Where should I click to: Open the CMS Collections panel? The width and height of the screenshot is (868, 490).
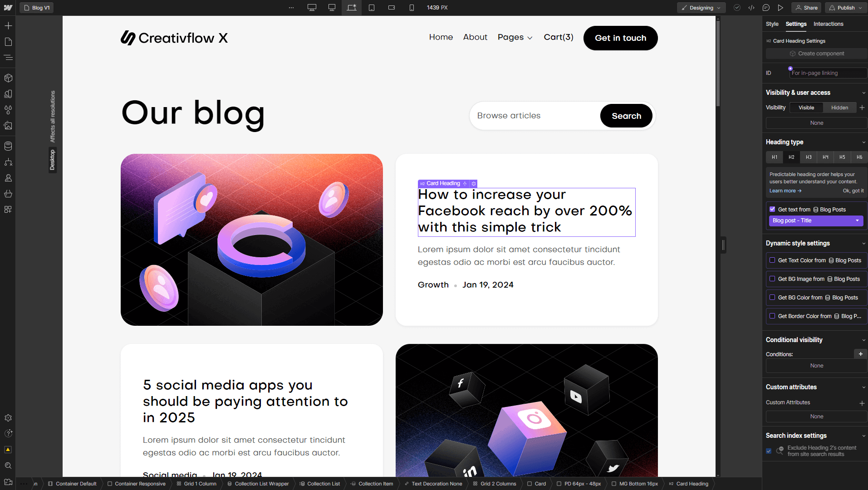[8, 146]
